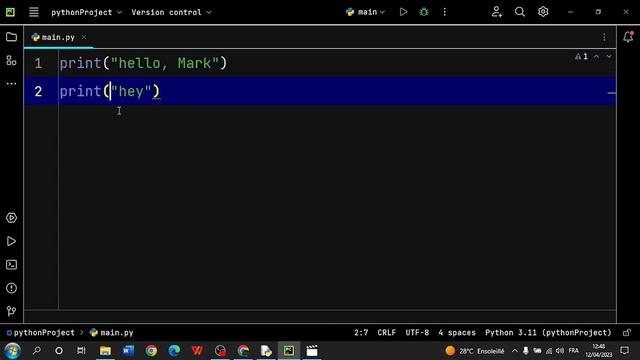The height and width of the screenshot is (360, 640).
Task: Open Search Everywhere magnifier
Action: point(520,12)
